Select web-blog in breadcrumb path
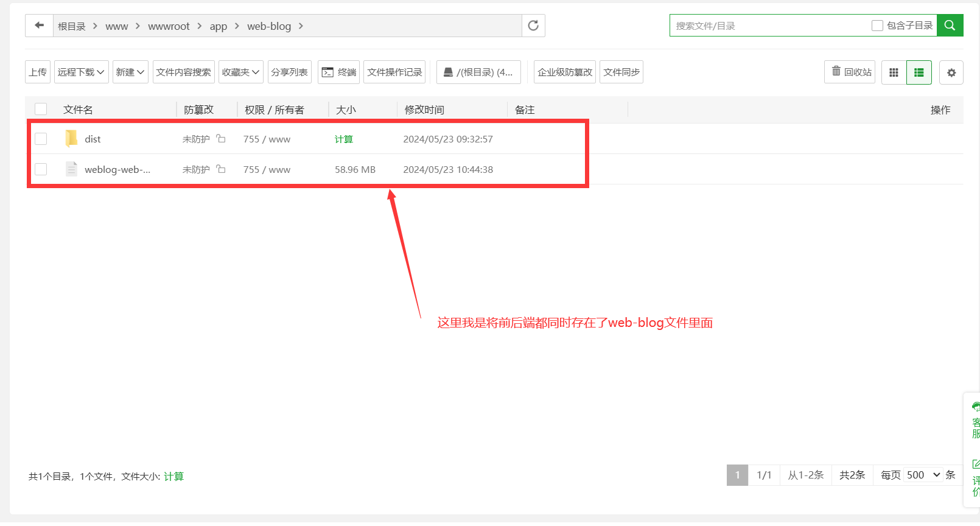Image resolution: width=980 pixels, height=526 pixels. (x=269, y=26)
